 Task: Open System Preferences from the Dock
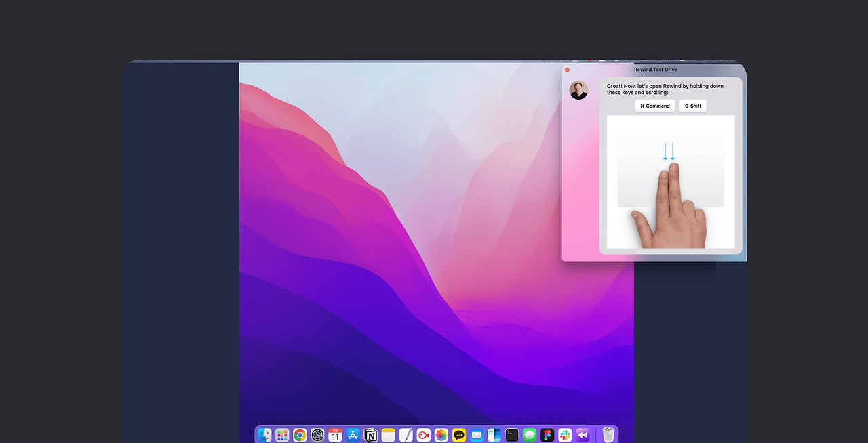click(x=317, y=435)
